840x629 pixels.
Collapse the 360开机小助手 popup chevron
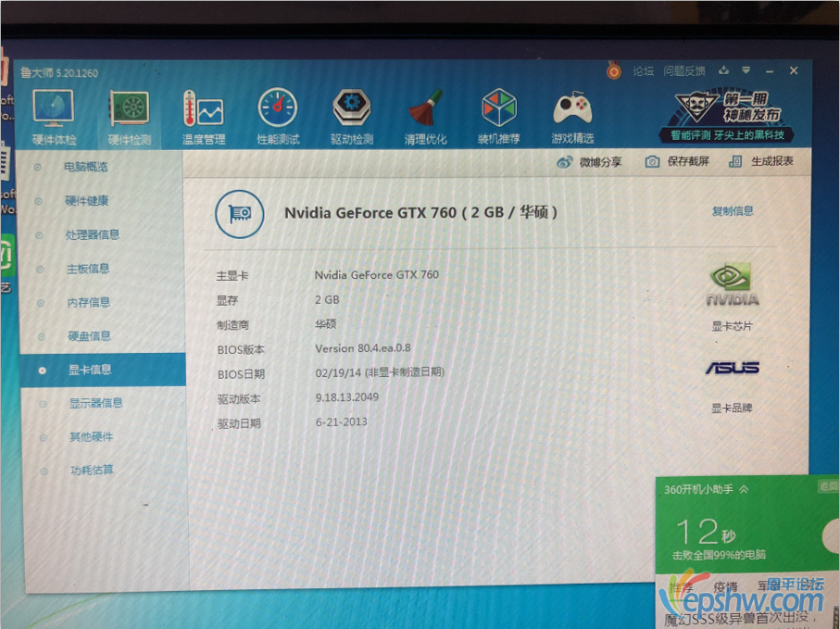pos(744,489)
